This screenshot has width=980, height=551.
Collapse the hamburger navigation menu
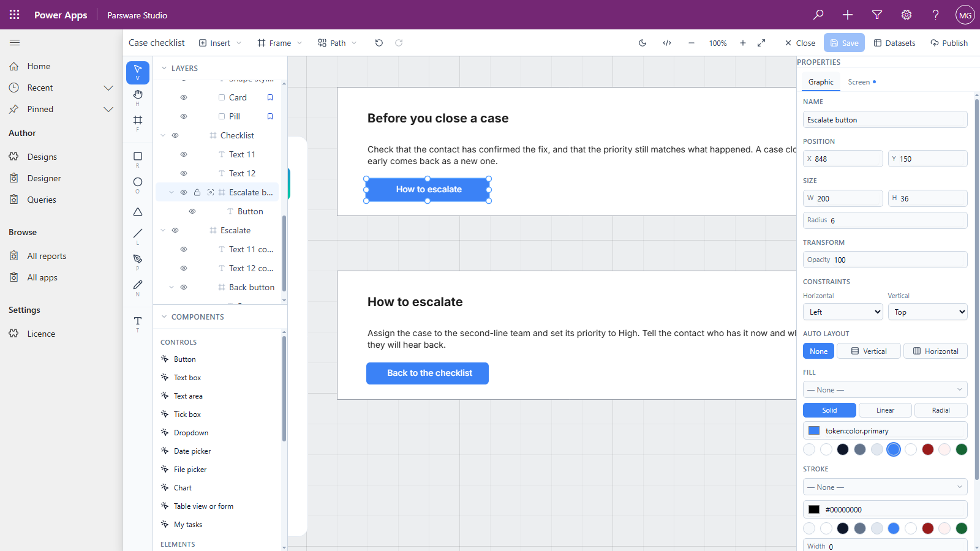click(x=15, y=43)
